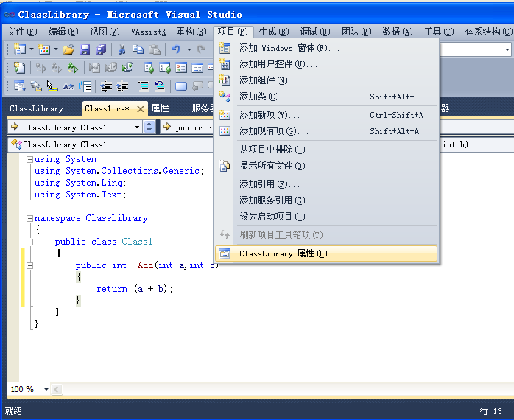The width and height of the screenshot is (514, 420).
Task: Open the 视图(V) menu
Action: click(105, 32)
